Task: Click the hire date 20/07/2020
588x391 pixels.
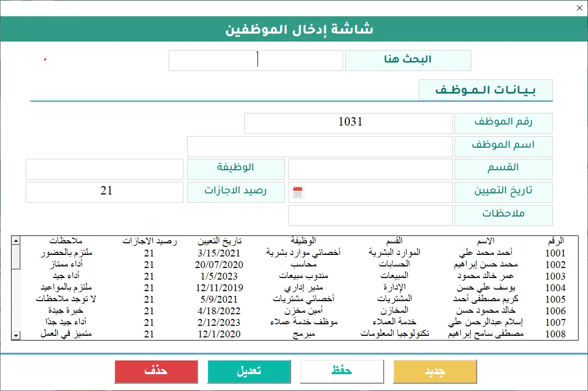Action: pyautogui.click(x=219, y=265)
